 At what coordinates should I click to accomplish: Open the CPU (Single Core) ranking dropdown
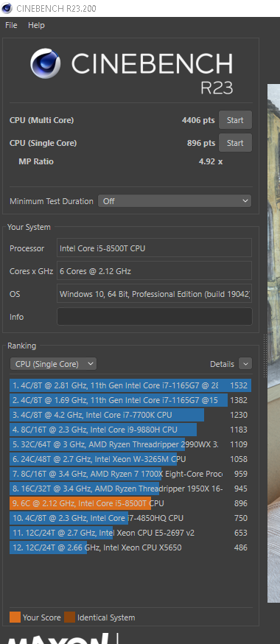(x=53, y=364)
